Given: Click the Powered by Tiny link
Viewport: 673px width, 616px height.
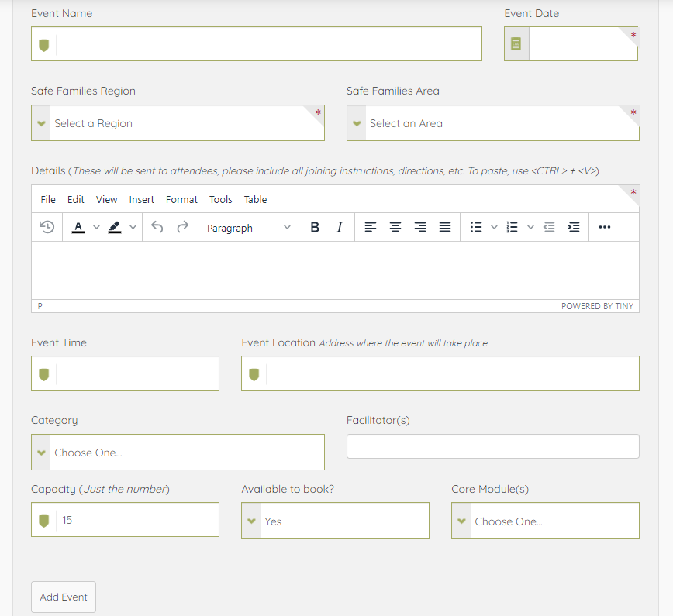Looking at the screenshot, I should (597, 306).
